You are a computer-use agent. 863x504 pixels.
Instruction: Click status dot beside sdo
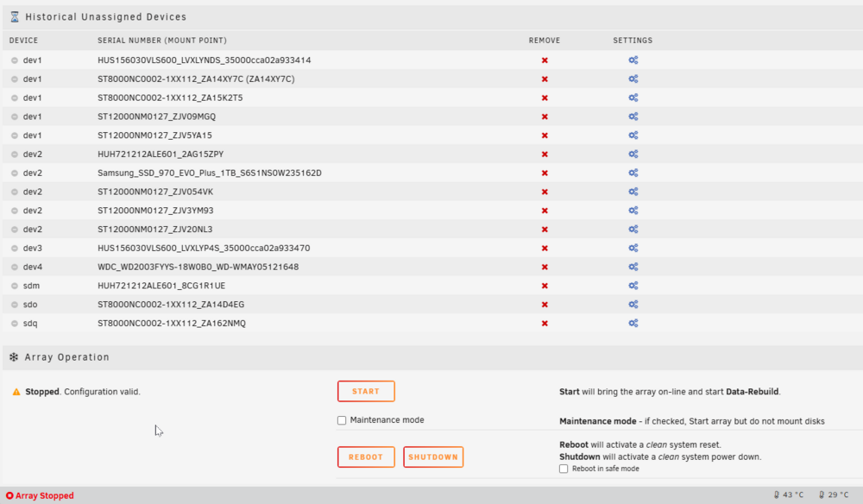point(15,305)
